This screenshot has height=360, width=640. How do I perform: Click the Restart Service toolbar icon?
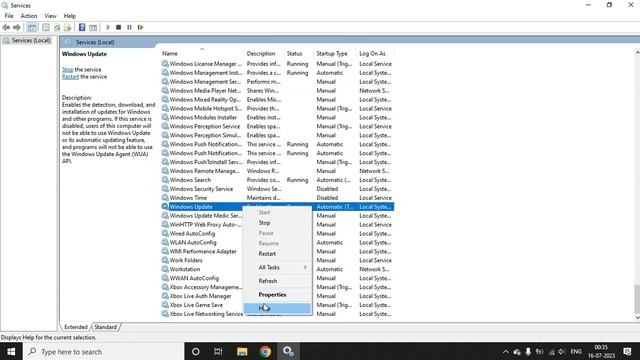140,27
